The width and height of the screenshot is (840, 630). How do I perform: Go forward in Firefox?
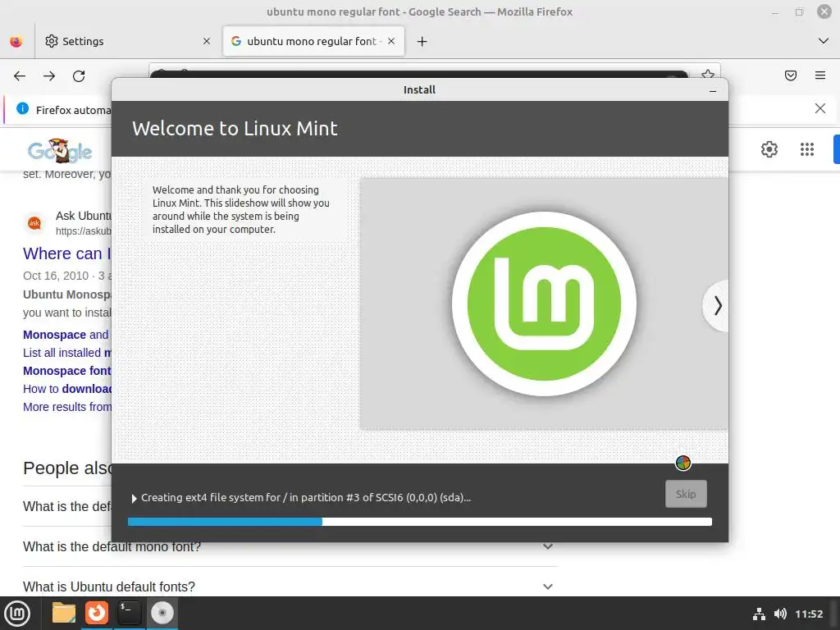[49, 76]
